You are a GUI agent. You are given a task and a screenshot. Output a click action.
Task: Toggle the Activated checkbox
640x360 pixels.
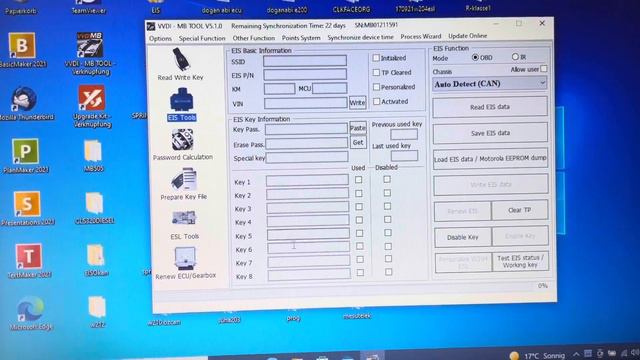pos(376,101)
